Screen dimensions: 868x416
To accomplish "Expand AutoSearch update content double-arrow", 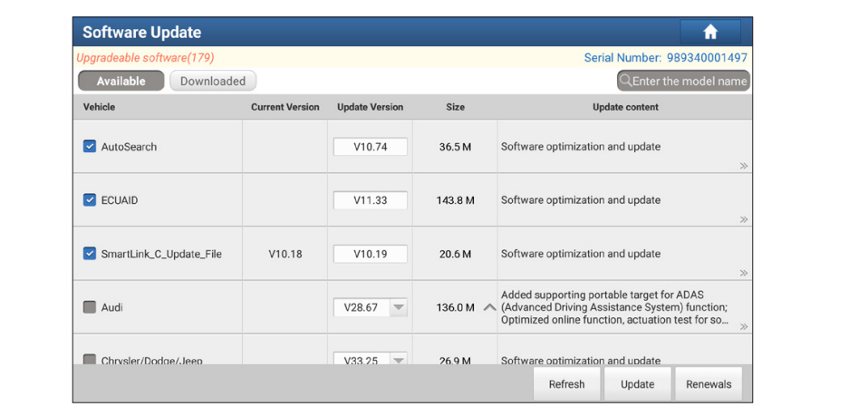I will (744, 166).
